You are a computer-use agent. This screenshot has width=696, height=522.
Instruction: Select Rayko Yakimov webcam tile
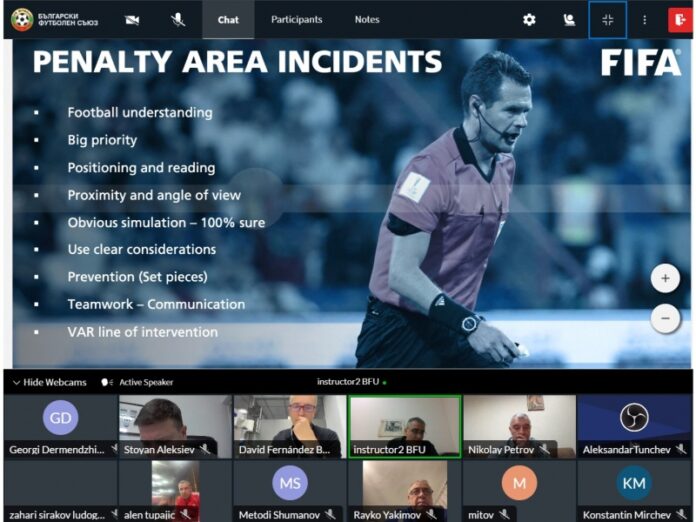405,490
